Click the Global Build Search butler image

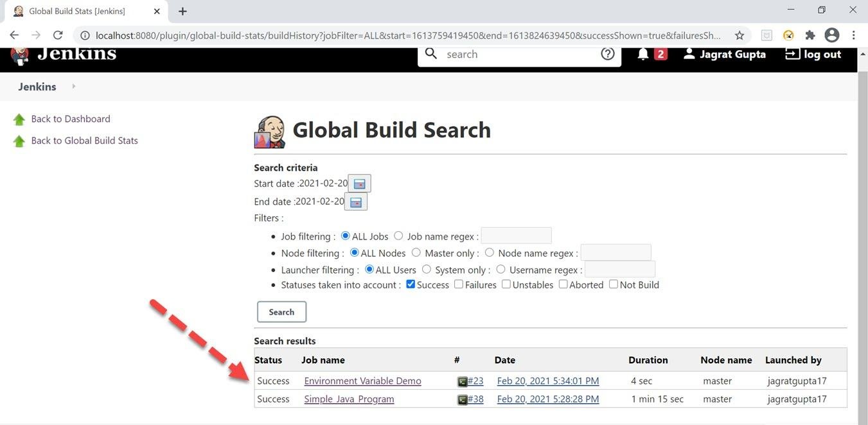coord(270,132)
